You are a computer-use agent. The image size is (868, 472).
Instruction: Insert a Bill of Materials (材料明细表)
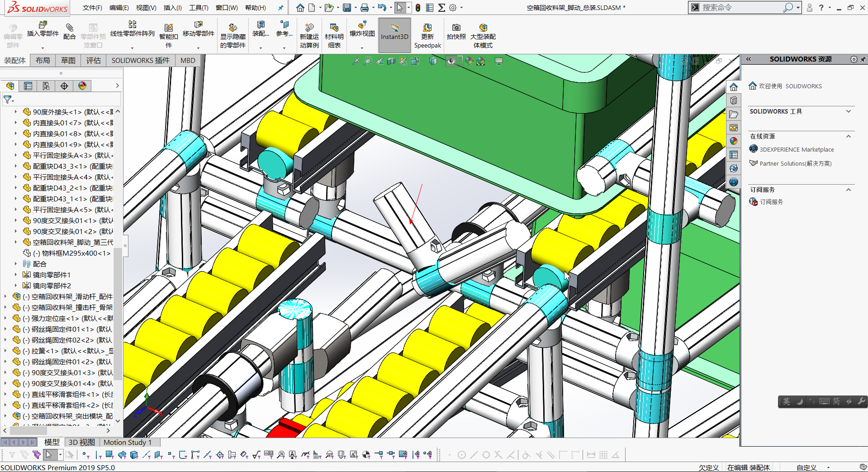(334, 35)
